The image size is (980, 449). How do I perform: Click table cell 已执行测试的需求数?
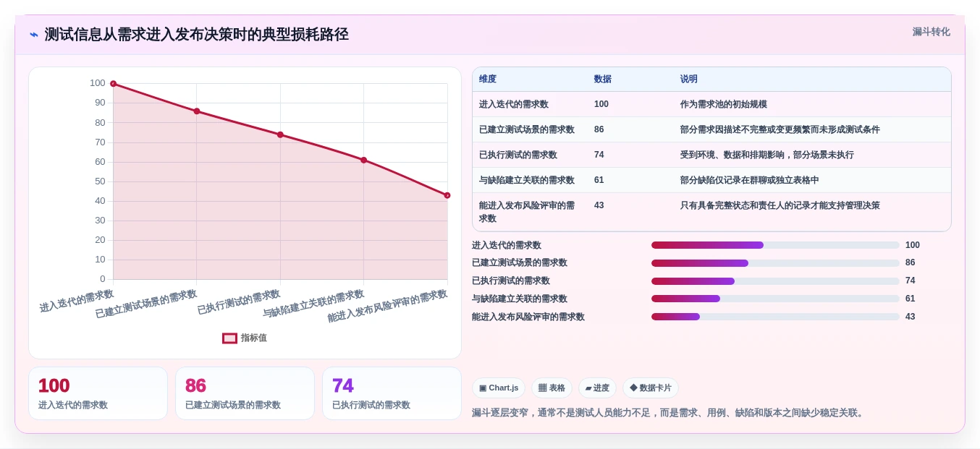click(518, 155)
